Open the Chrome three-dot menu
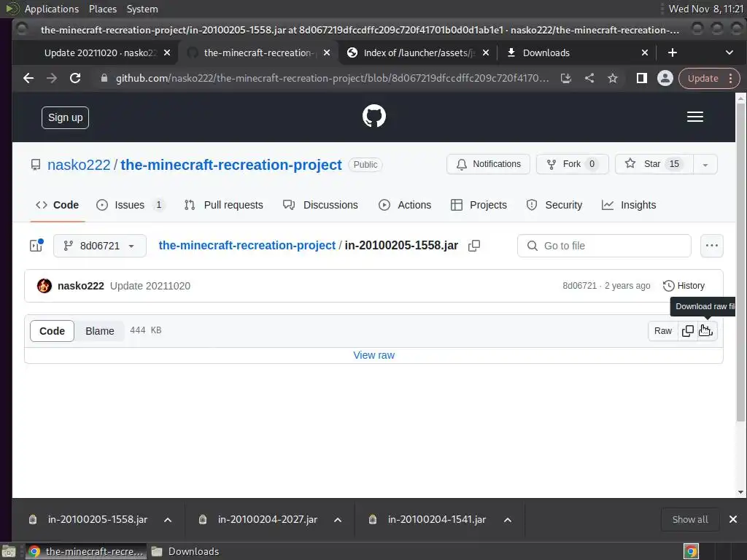Viewport: 747px width, 560px height. coord(731,78)
